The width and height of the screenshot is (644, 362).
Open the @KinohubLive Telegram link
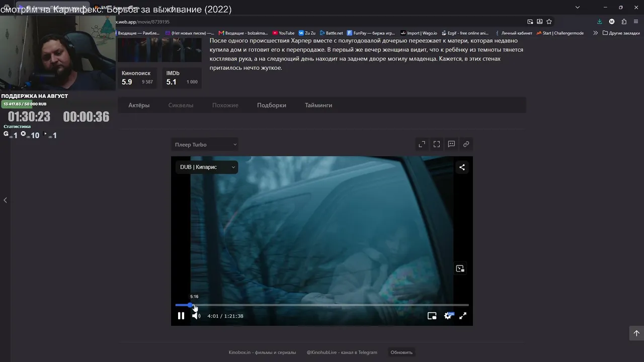click(342, 352)
